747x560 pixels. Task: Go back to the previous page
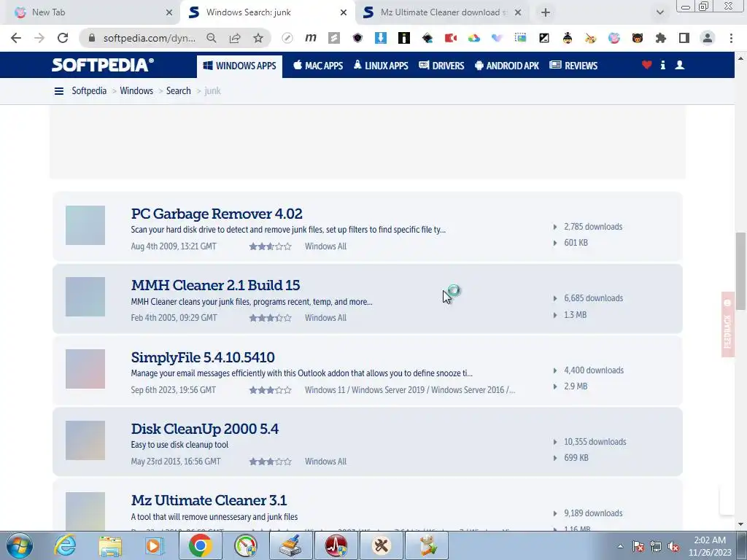(x=16, y=38)
